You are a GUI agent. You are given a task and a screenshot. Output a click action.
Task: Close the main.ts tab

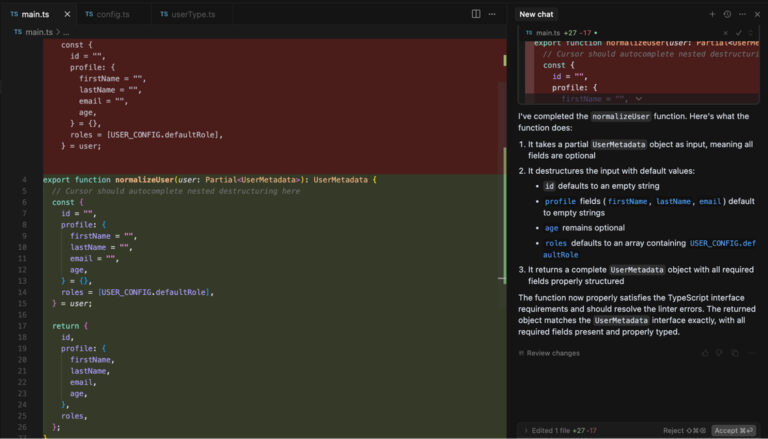67,14
